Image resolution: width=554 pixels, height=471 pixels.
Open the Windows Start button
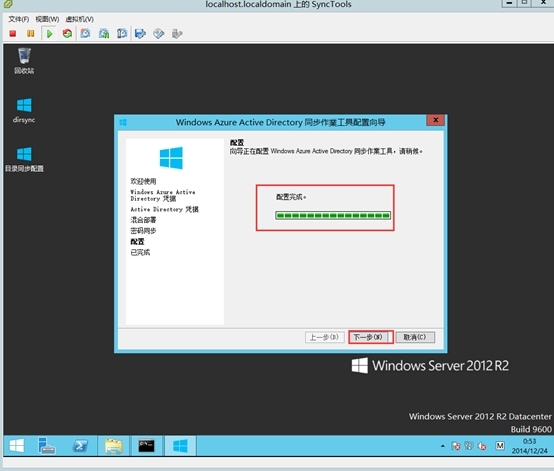(17, 446)
